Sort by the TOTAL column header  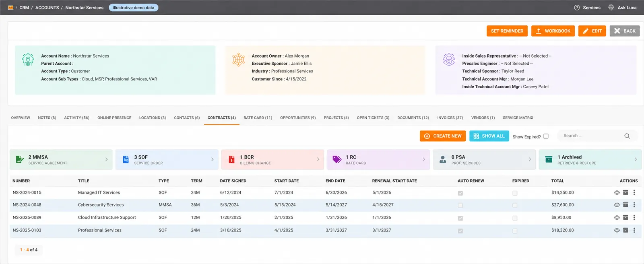[x=557, y=181]
